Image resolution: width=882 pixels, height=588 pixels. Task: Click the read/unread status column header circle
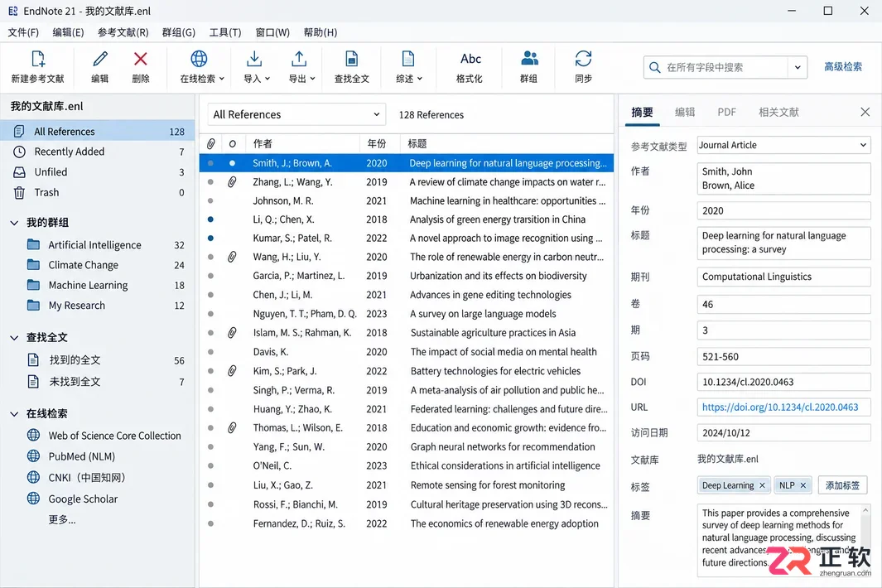pyautogui.click(x=233, y=144)
